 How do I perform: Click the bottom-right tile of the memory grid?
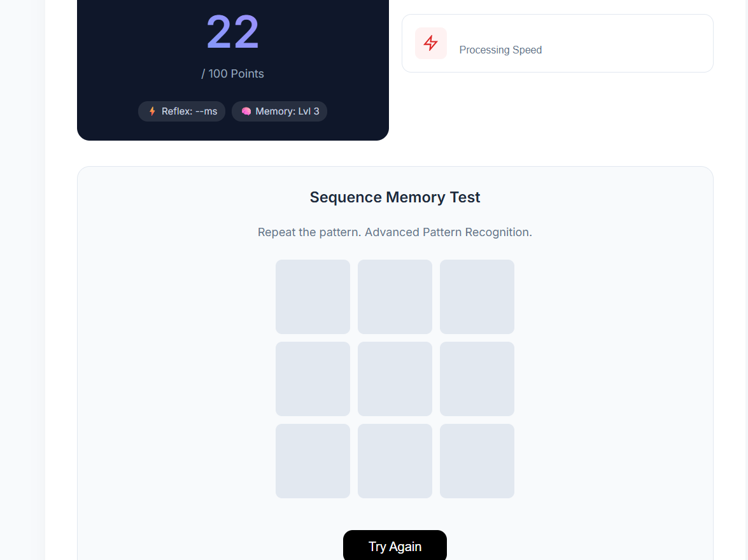point(477,461)
